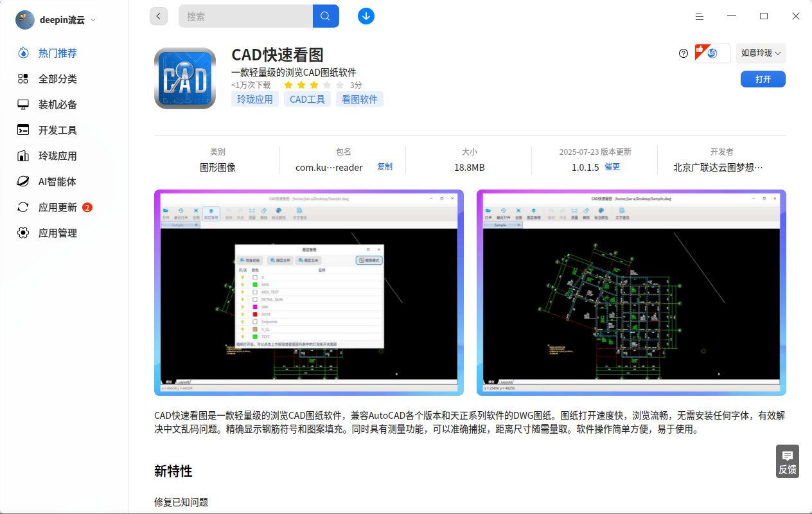Image resolution: width=812 pixels, height=514 pixels.
Task: Minimize the app store window
Action: point(732,16)
